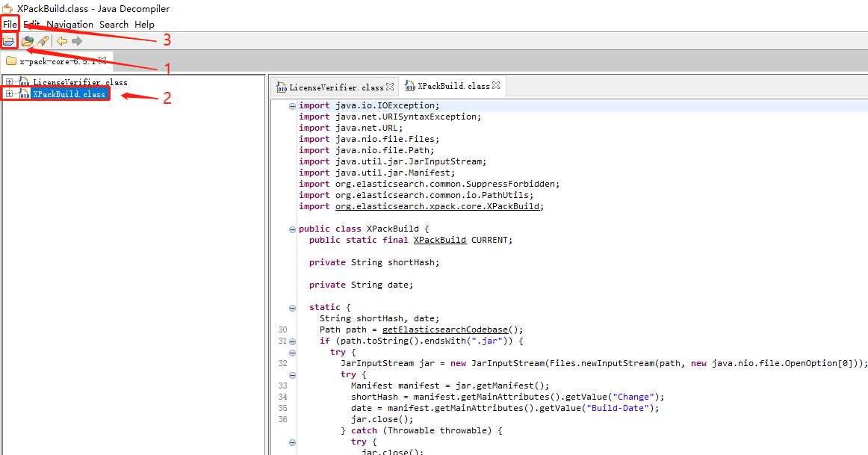This screenshot has width=868, height=455.
Task: Collapse the import statements block
Action: pyautogui.click(x=292, y=106)
